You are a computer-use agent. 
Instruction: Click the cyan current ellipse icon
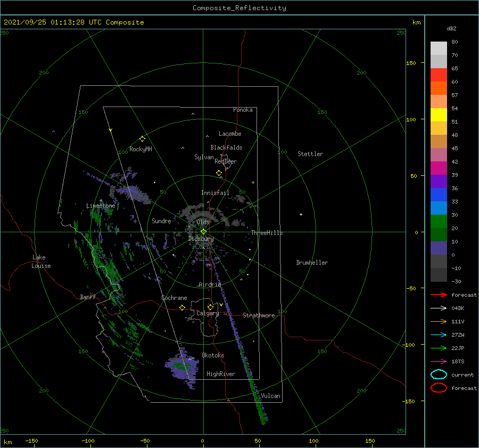click(439, 374)
